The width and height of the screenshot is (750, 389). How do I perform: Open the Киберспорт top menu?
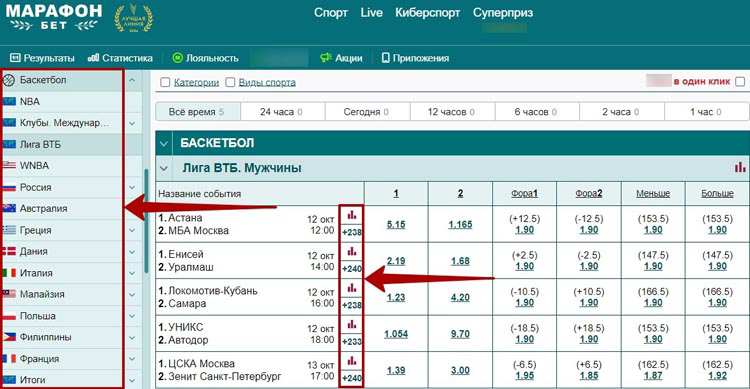tap(428, 13)
